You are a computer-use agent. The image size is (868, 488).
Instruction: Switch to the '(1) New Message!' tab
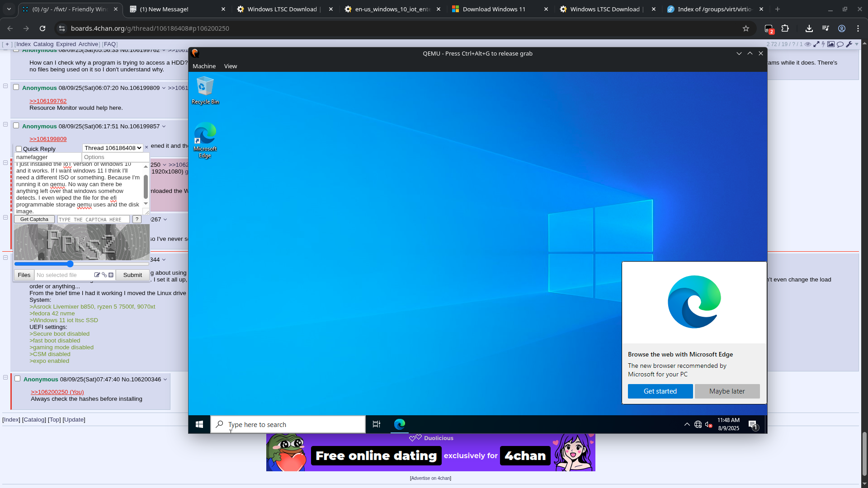pos(177,9)
